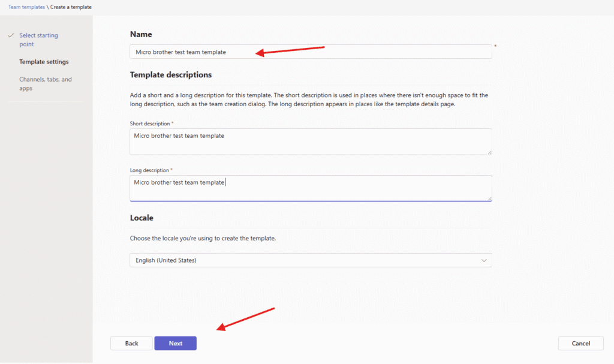Grab the Short description box resize handle
Screen dimensions: 614x364
click(x=489, y=152)
